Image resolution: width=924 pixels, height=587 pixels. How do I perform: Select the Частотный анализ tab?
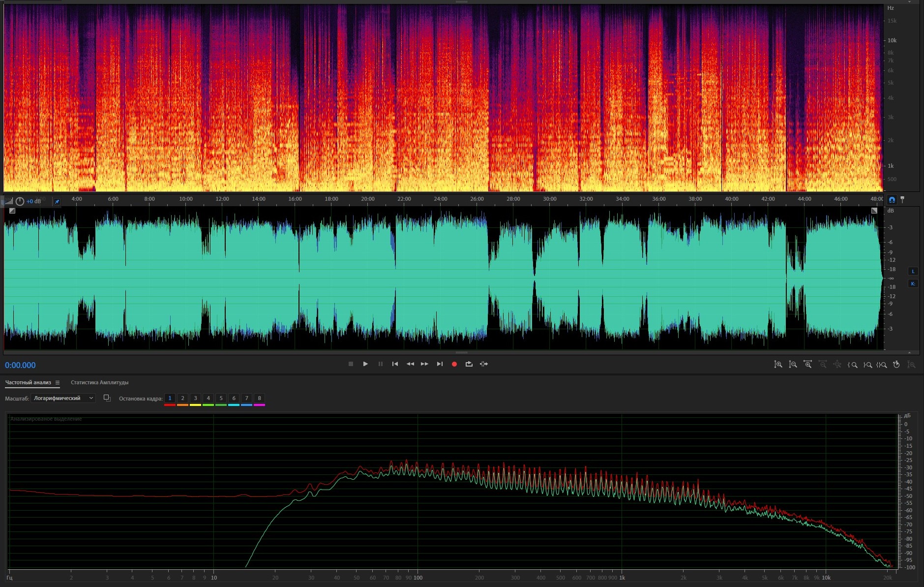(28, 382)
